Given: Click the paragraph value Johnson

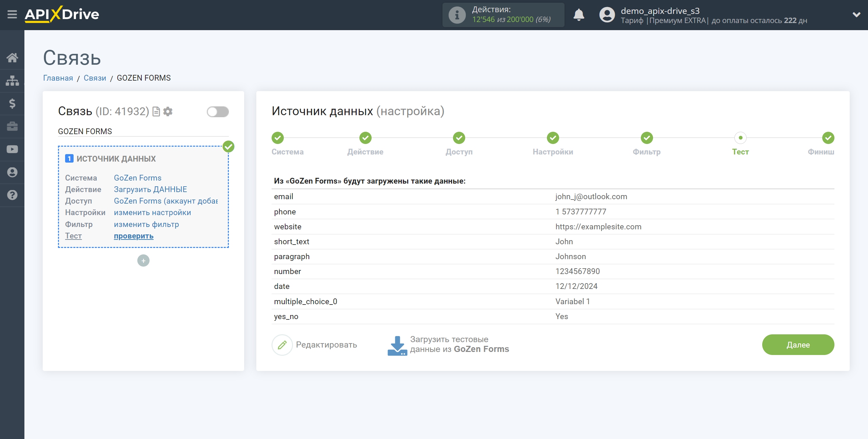Looking at the screenshot, I should pos(571,256).
